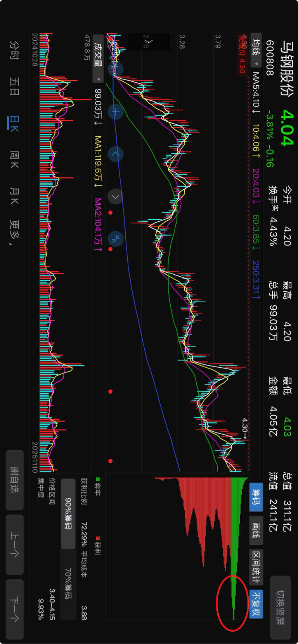
Task: Tap the green 60:3.85 moving average label
Action: point(256,232)
